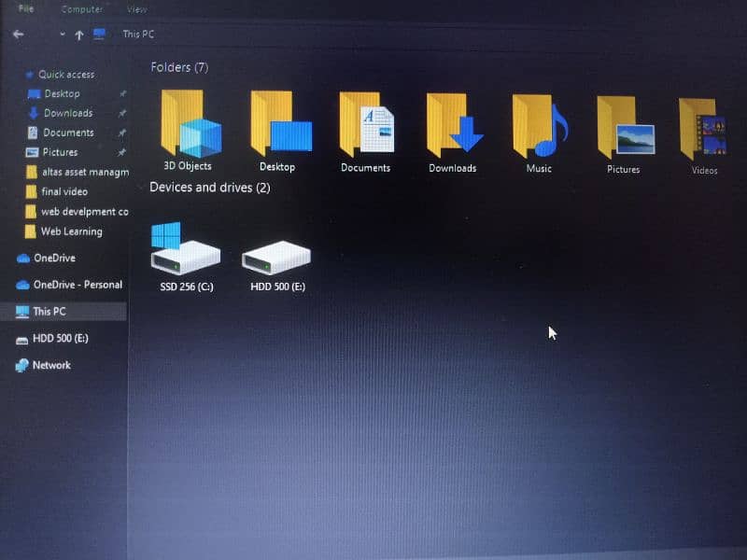Viewport: 747px width, 560px height.
Task: Switch to the Computer ribbon tab
Action: click(83, 9)
